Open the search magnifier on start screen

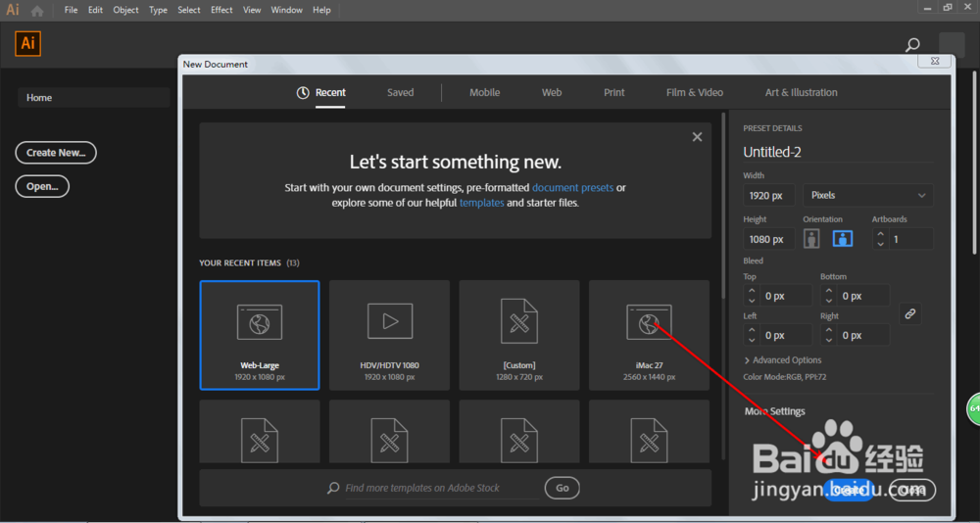point(912,45)
